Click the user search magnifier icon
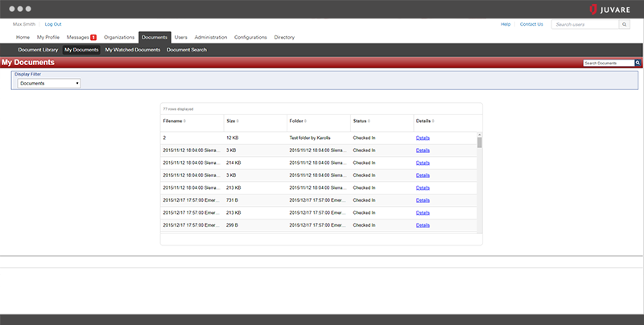Screen dimensions: 644x325 pos(625,25)
